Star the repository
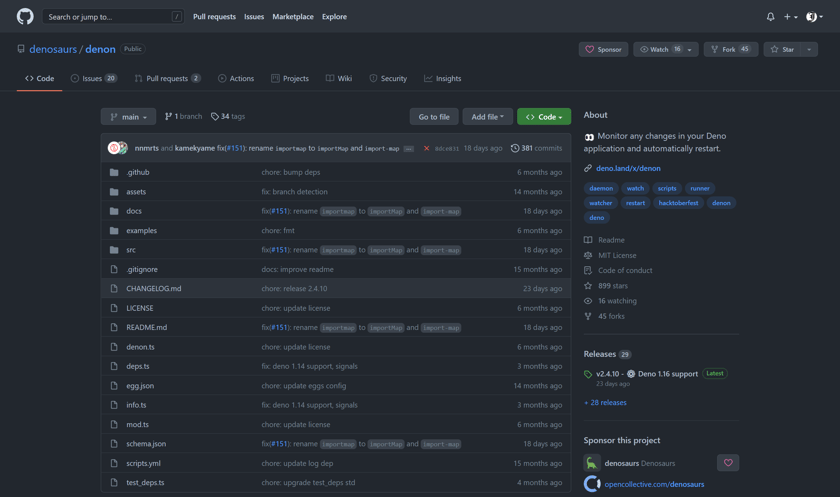 pos(782,49)
